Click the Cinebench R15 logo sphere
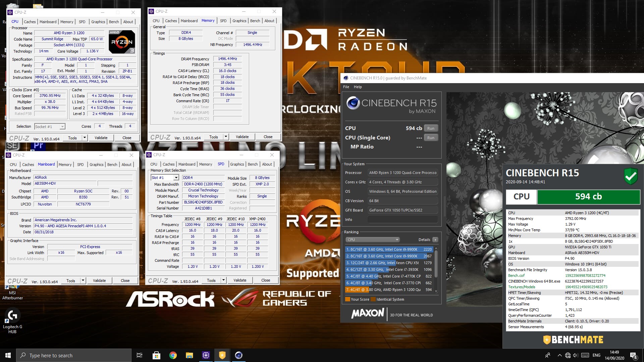 pyautogui.click(x=353, y=103)
